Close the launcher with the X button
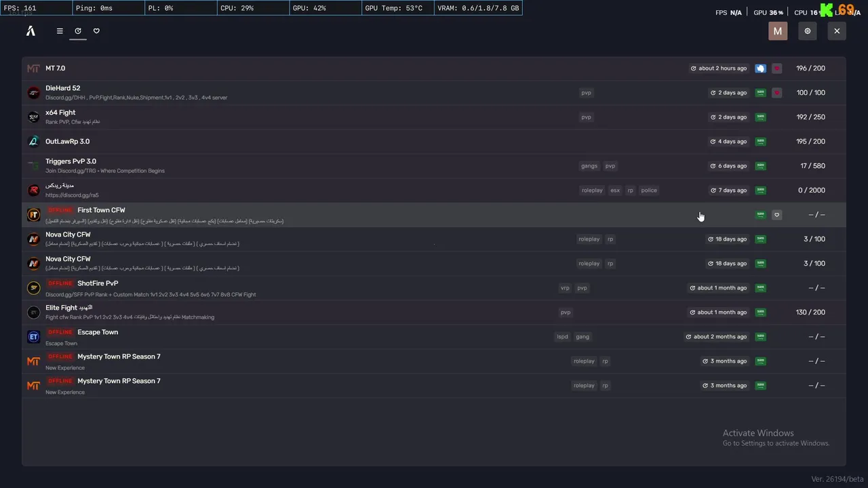 click(837, 31)
